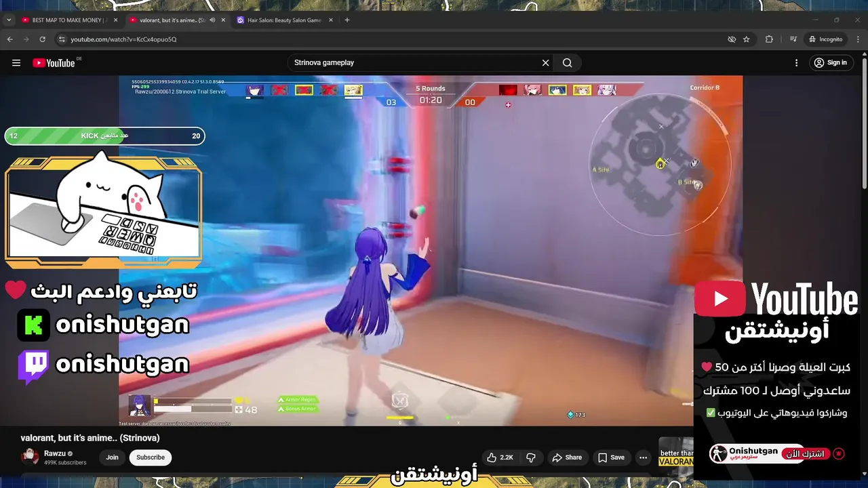Click the red heart icon in overlay
This screenshot has height=488, width=868.
[x=15, y=290]
